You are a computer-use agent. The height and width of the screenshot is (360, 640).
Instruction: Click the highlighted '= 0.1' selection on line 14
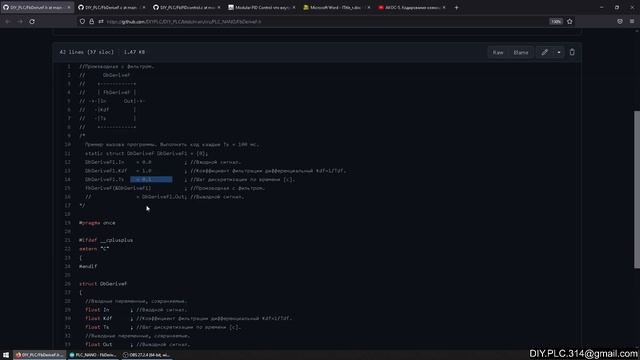[151, 179]
